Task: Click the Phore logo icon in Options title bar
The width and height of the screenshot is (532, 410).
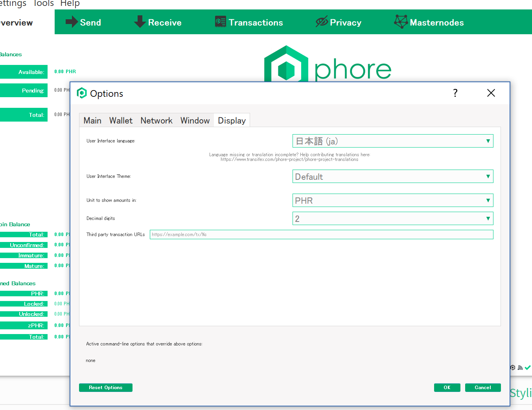Action: click(82, 93)
